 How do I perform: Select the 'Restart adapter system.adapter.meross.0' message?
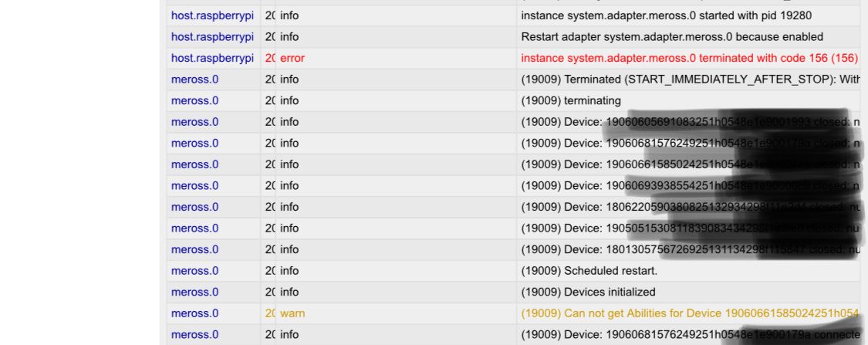[x=672, y=37]
